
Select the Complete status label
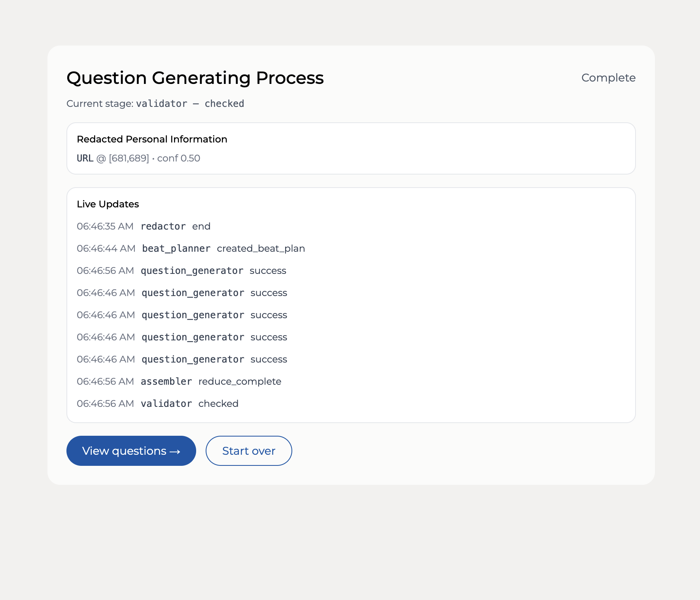coord(608,78)
